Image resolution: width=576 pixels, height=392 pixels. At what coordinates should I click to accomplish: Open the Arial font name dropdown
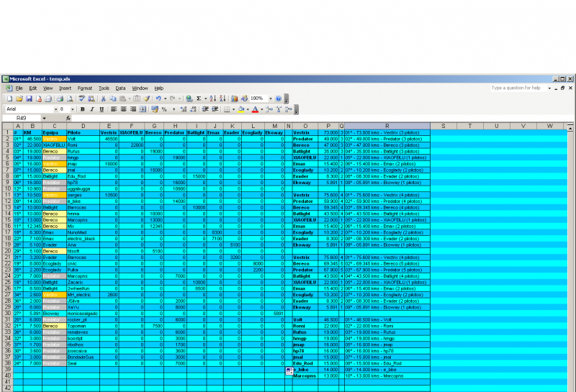pos(56,109)
